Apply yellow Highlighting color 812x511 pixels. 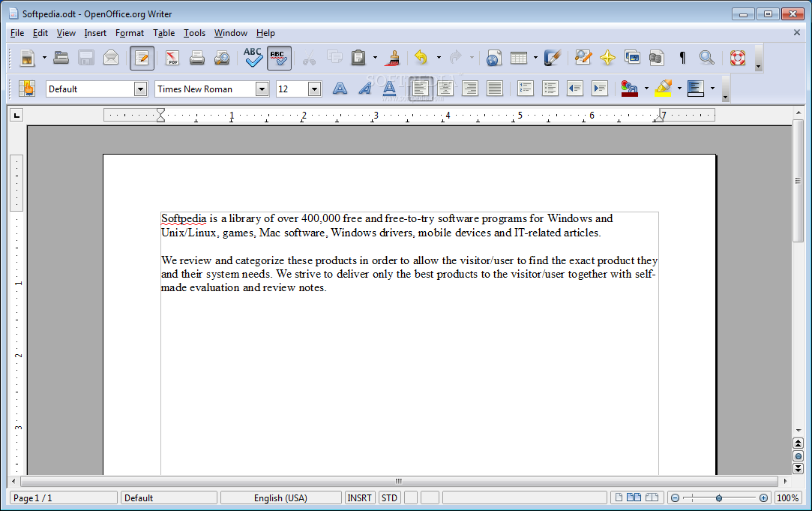pos(664,89)
